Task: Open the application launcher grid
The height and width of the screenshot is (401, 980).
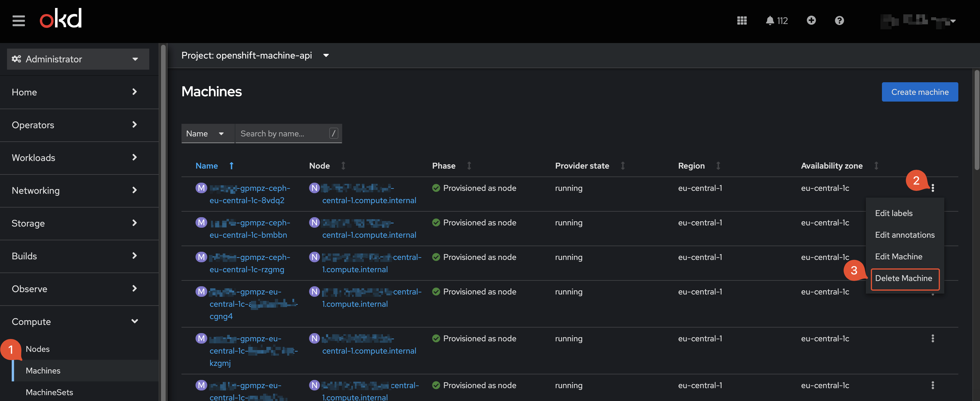Action: point(741,20)
